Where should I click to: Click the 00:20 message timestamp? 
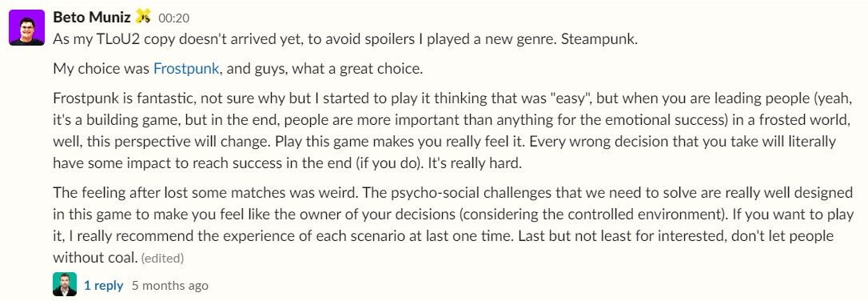[x=173, y=18]
